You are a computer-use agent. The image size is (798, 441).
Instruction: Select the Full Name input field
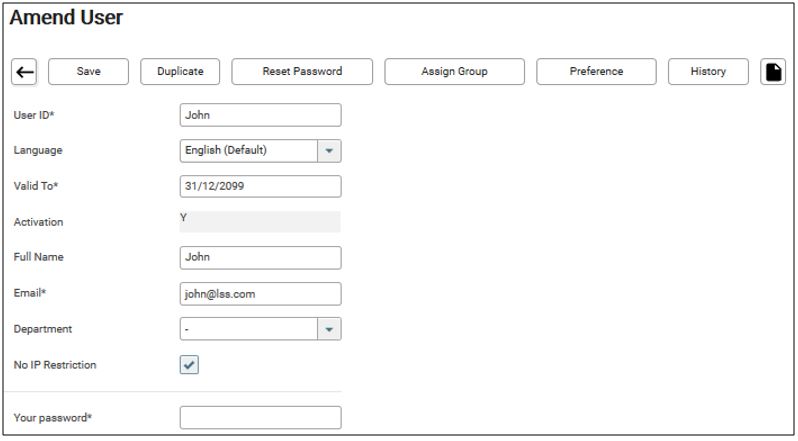coord(260,258)
